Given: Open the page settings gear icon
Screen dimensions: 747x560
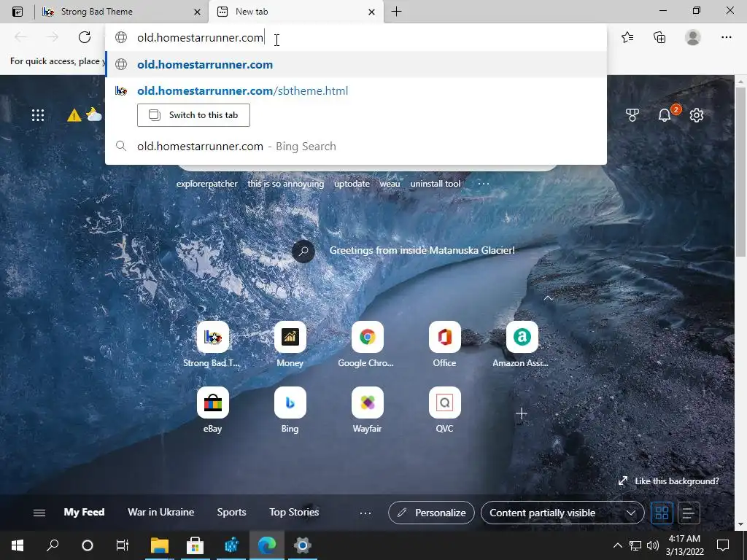Looking at the screenshot, I should tap(697, 114).
